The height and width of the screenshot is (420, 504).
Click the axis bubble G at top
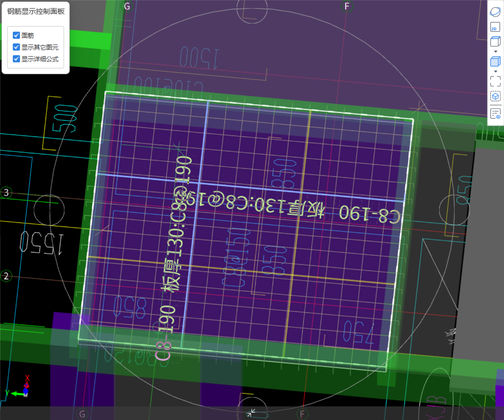(127, 6)
